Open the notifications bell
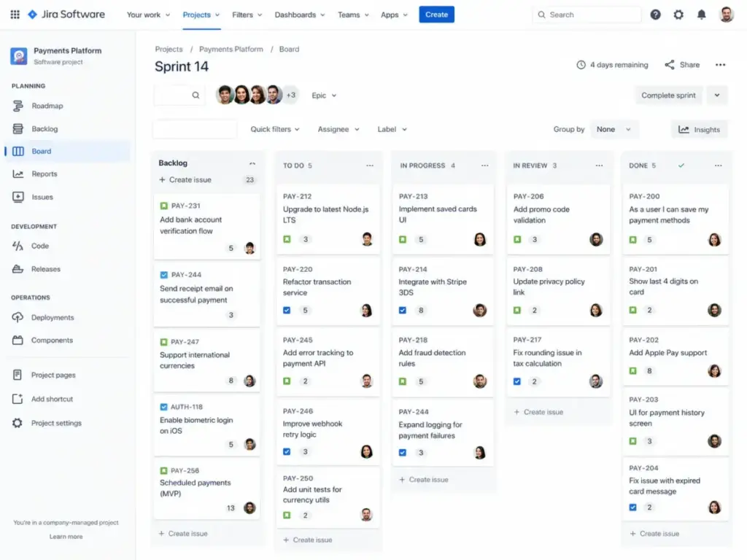Screen dimensions: 747x560 click(701, 15)
